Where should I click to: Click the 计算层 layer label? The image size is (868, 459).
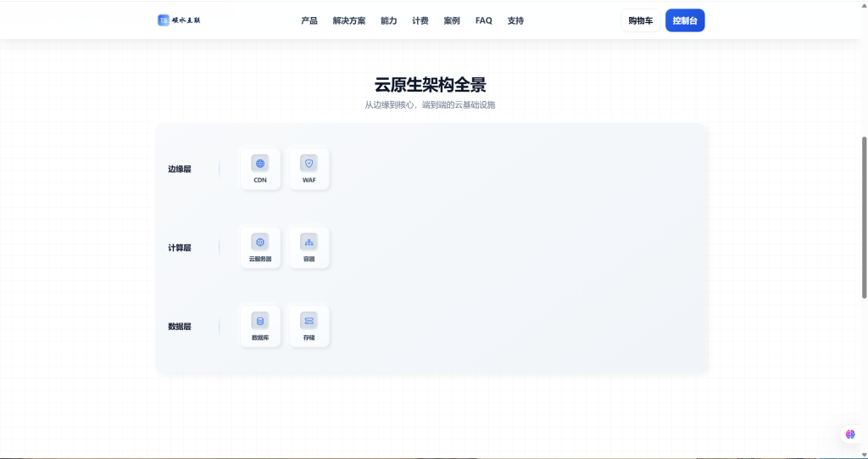[180, 248]
